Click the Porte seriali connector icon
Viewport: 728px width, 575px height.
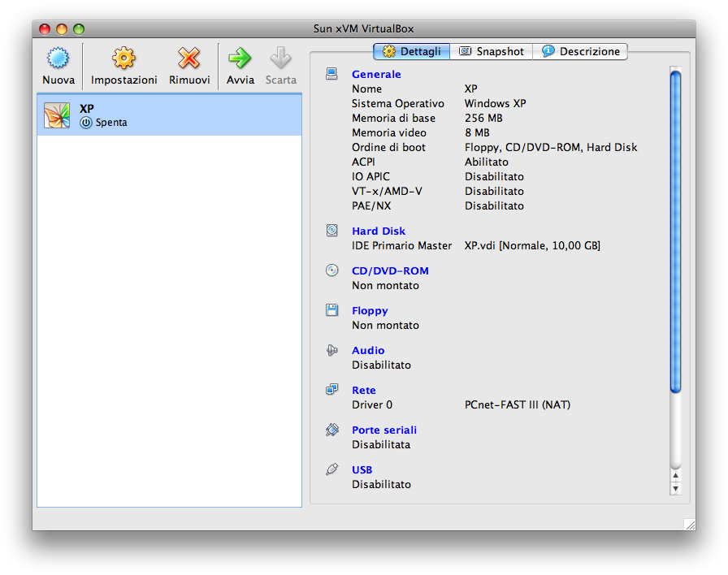click(332, 430)
